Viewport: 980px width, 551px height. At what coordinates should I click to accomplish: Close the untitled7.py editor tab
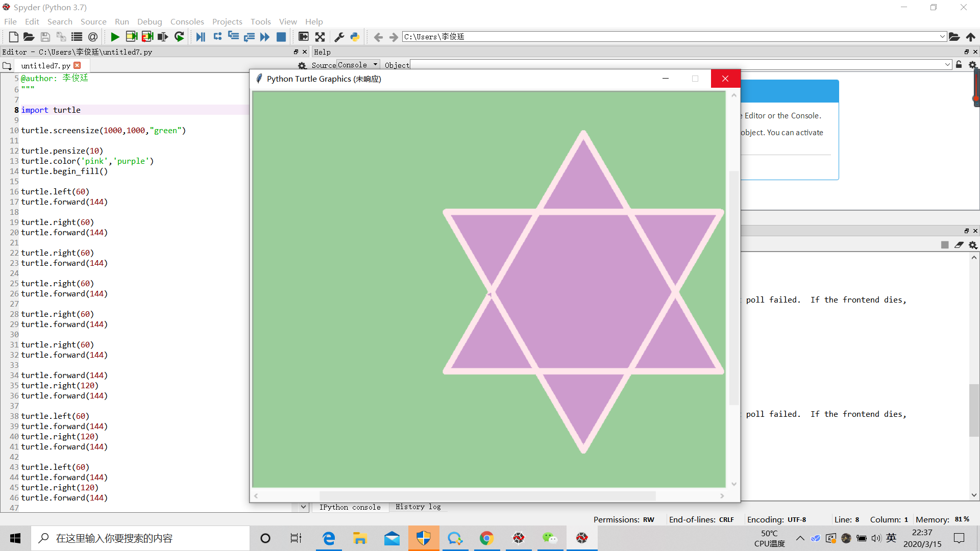pos(78,65)
